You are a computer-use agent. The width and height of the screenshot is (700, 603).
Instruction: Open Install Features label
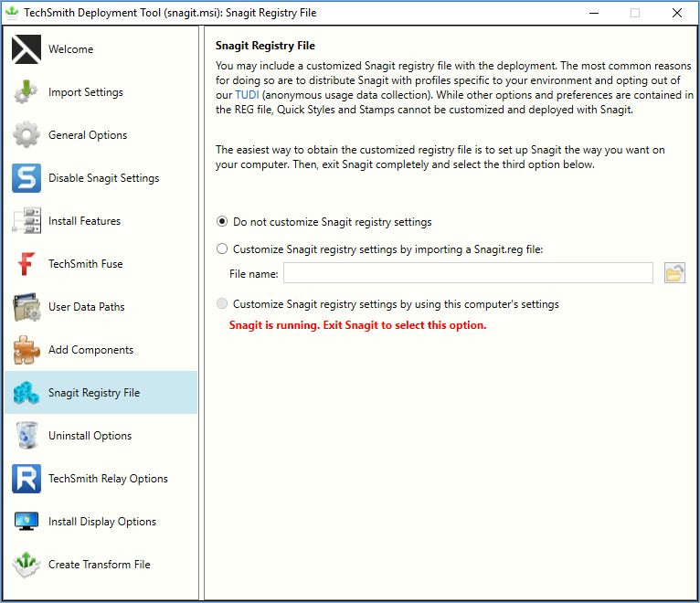(x=84, y=220)
